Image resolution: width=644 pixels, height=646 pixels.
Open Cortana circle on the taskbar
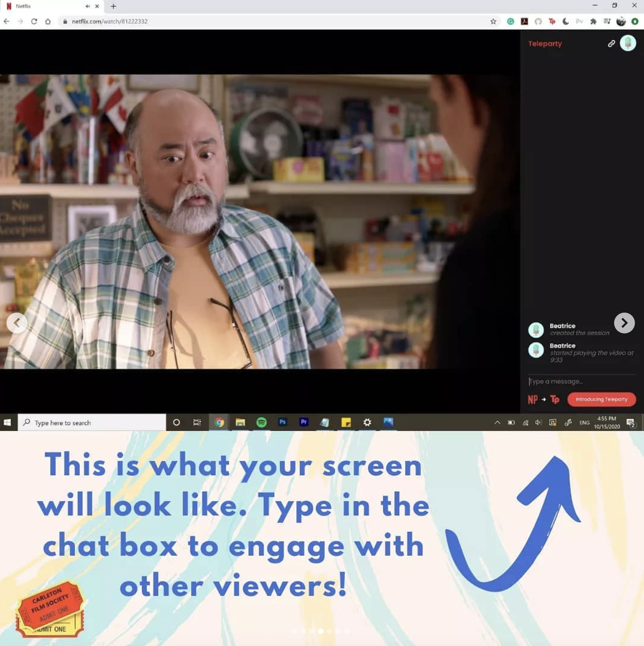coord(176,422)
